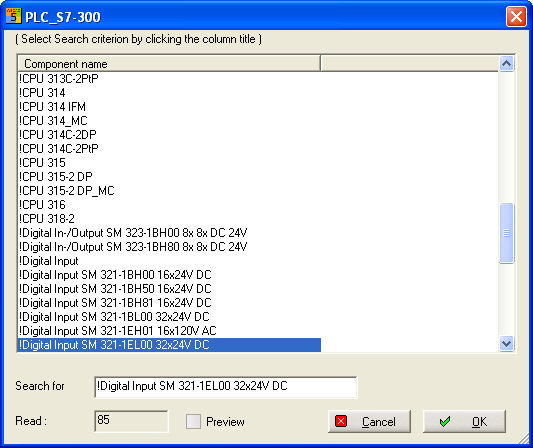Select the !CPU 313C-2PtP entry
This screenshot has height=448, width=533.
[x=58, y=79]
